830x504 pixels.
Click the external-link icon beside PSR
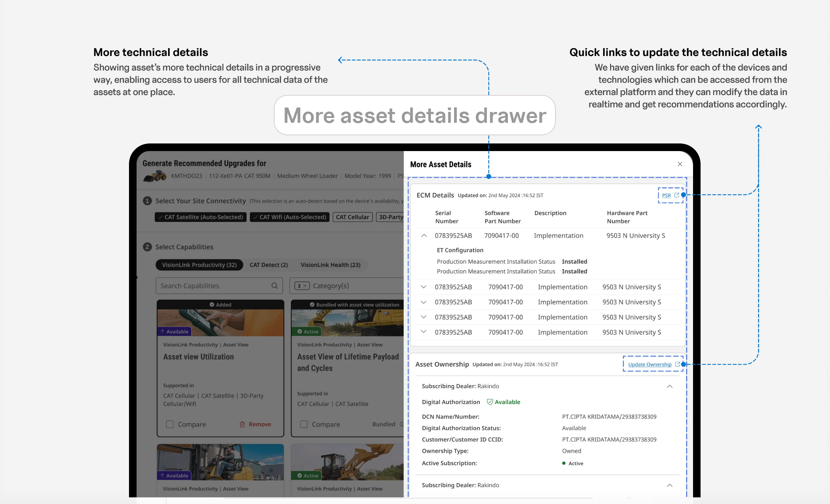(x=677, y=195)
